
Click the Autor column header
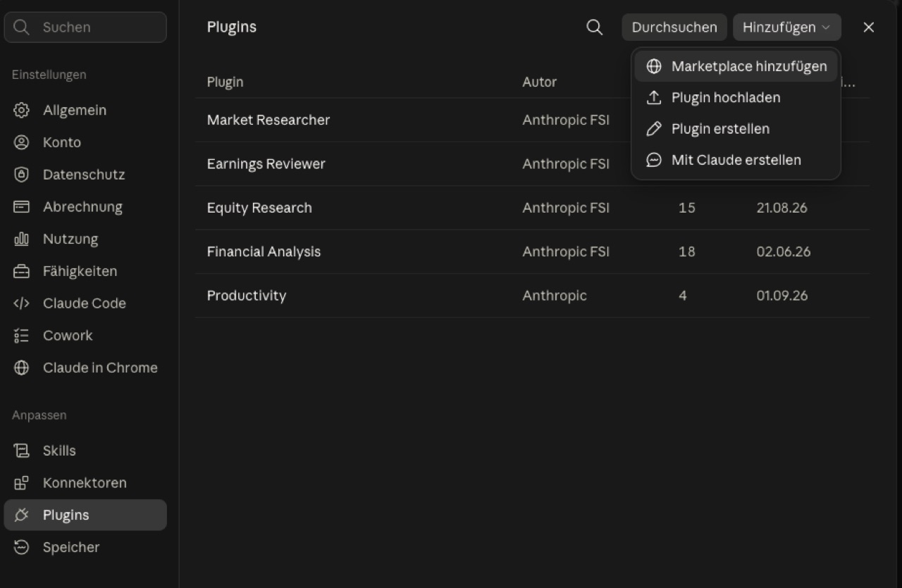tap(539, 82)
